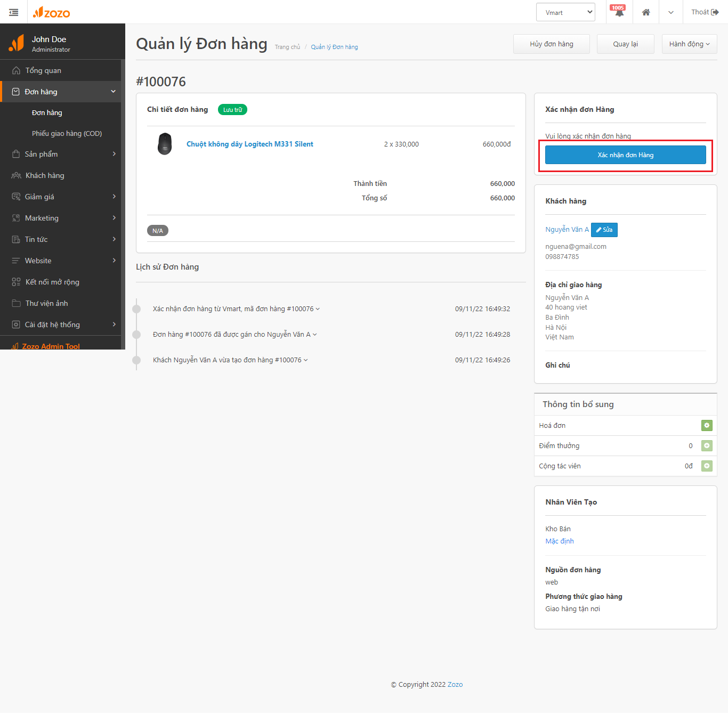The image size is (728, 714).
Task: Click the customer email nguena@gmail.com
Action: (x=576, y=246)
